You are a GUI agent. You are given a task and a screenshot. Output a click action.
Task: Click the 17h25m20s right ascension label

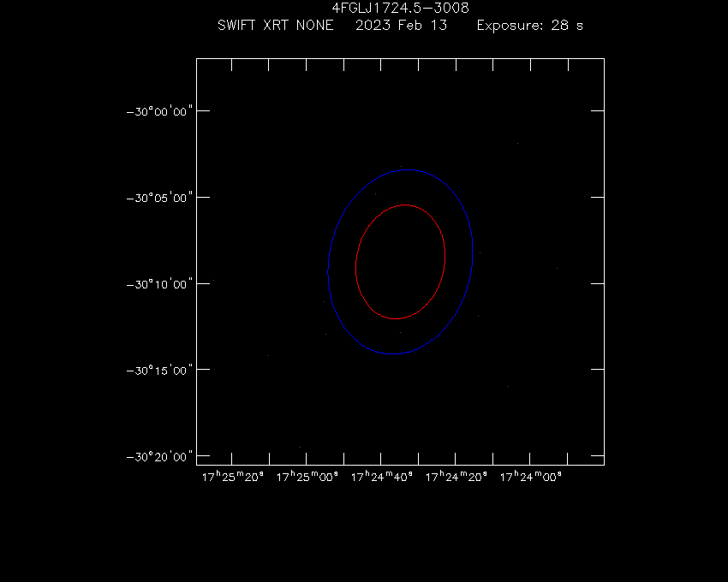coord(233,477)
